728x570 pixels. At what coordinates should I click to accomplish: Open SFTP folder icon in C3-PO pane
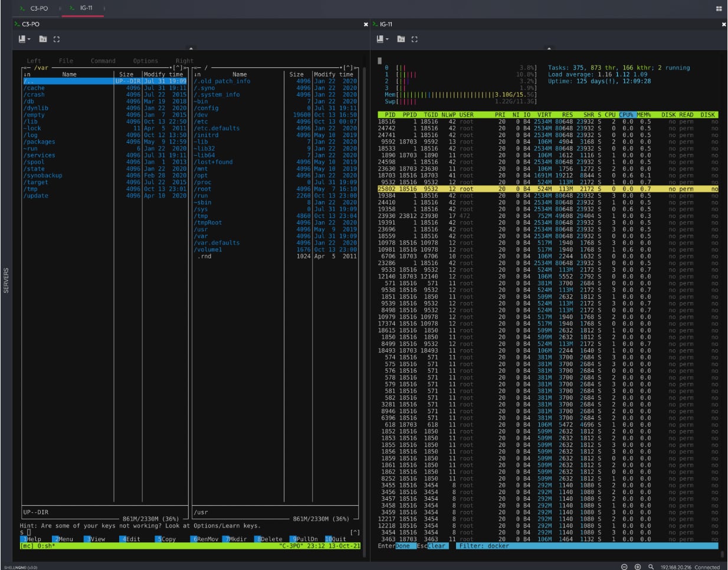click(x=43, y=39)
